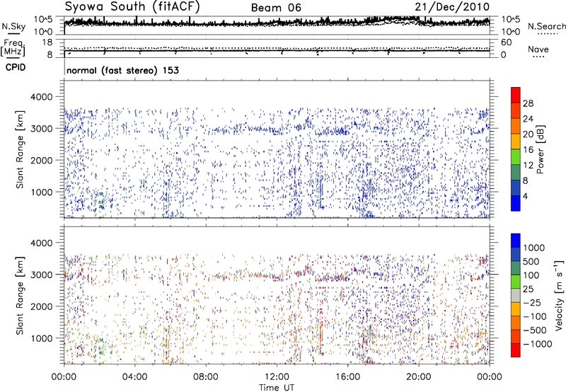Click the gray zero-velocity colorbar segment
Viewport: 566px width, 392px height.
click(516, 295)
